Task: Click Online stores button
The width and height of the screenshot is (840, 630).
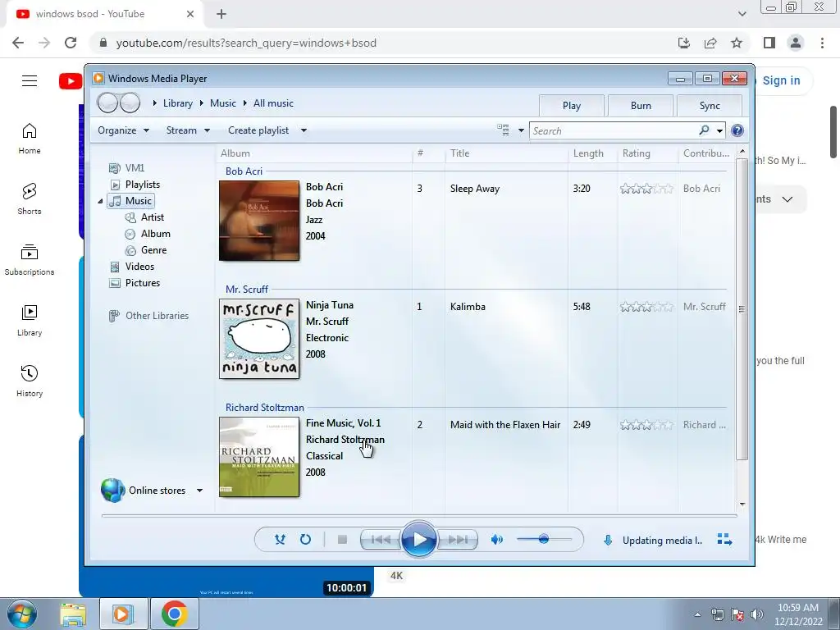Action: click(x=143, y=491)
